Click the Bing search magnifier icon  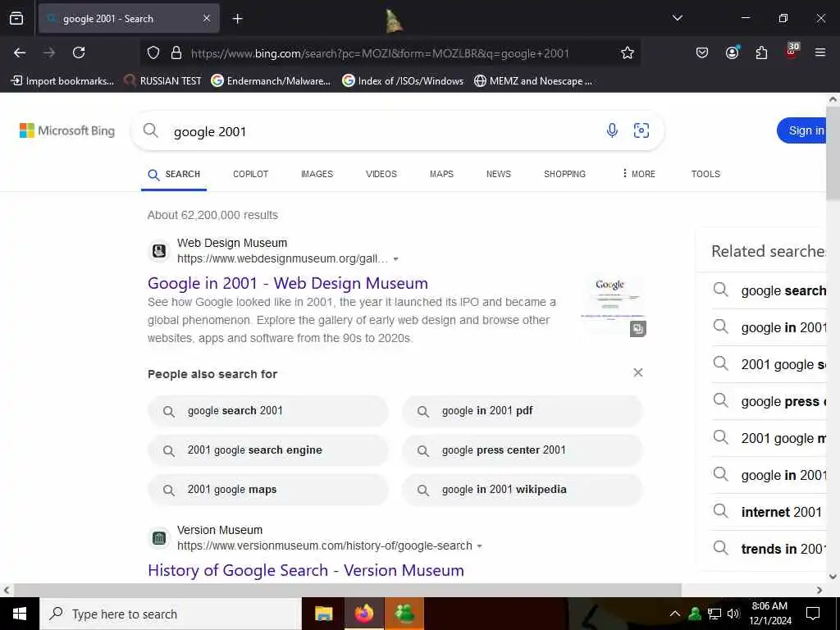pyautogui.click(x=151, y=130)
